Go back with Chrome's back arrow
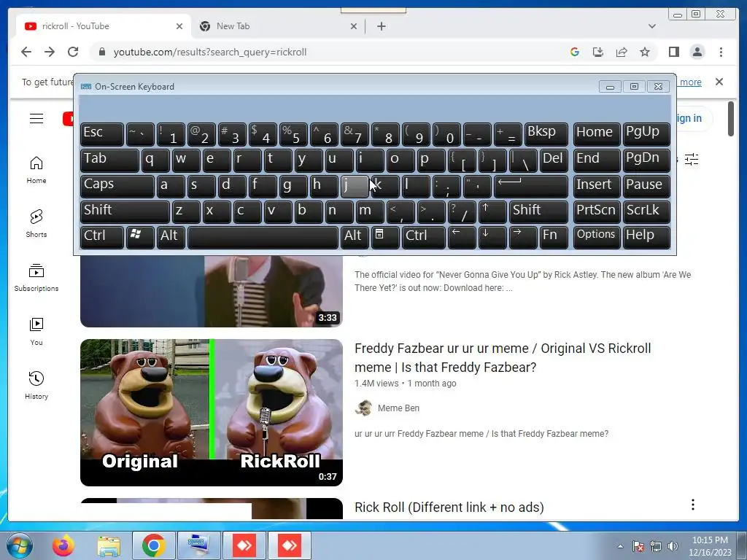The height and width of the screenshot is (560, 747). coord(26,52)
